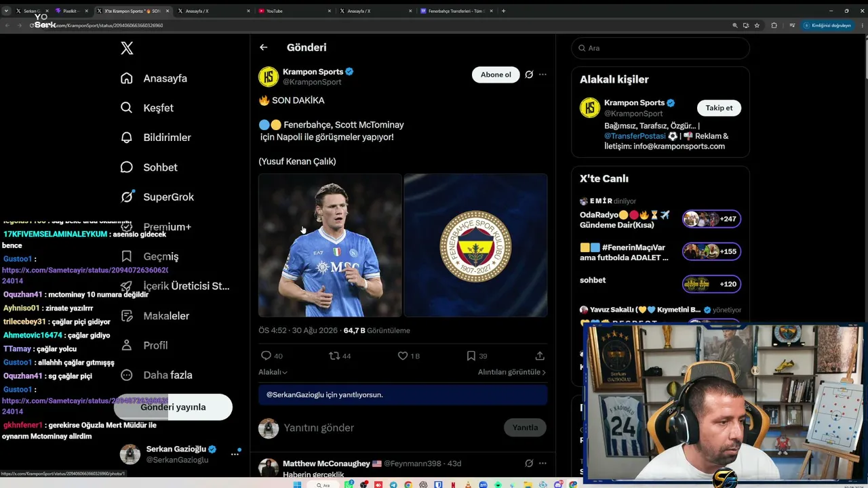Switch to the Fenerbahçe Transferleri tab
The image size is (868, 488).
pos(456,11)
